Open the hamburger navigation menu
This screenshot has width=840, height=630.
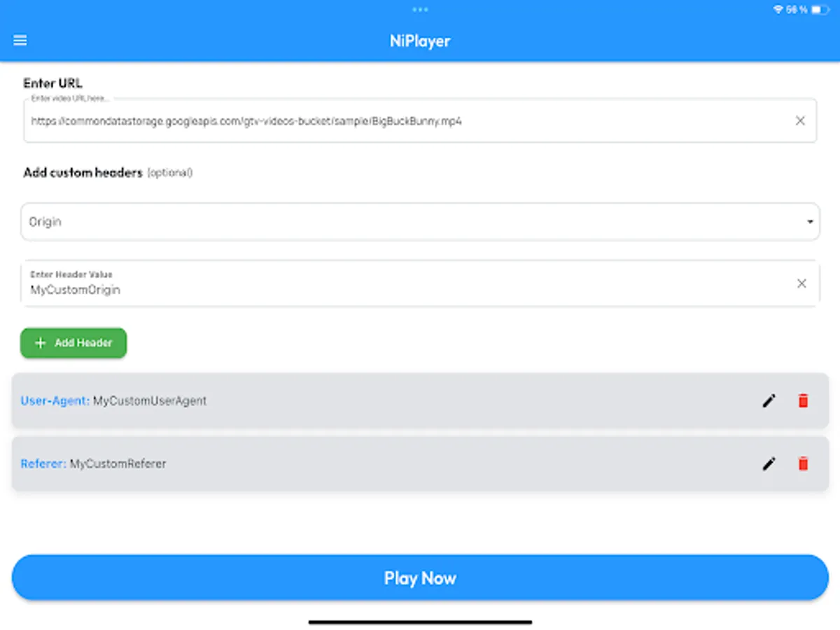click(20, 40)
